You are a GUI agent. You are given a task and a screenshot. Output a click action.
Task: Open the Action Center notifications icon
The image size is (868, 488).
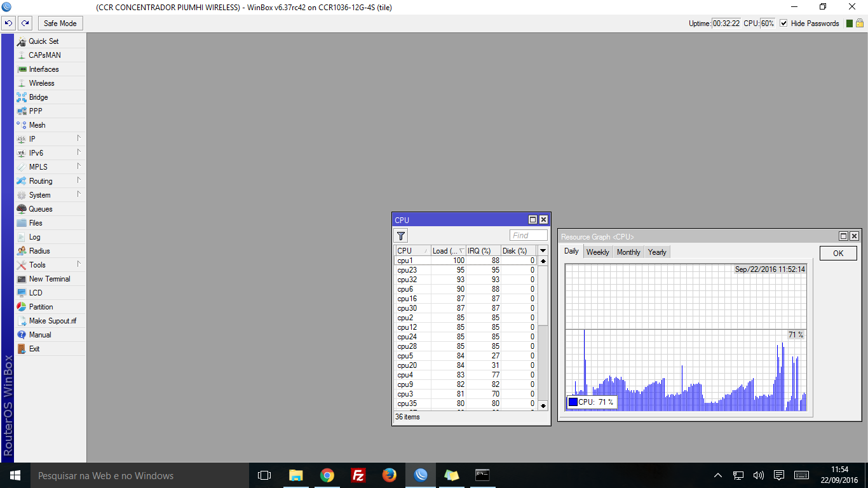[x=779, y=475]
